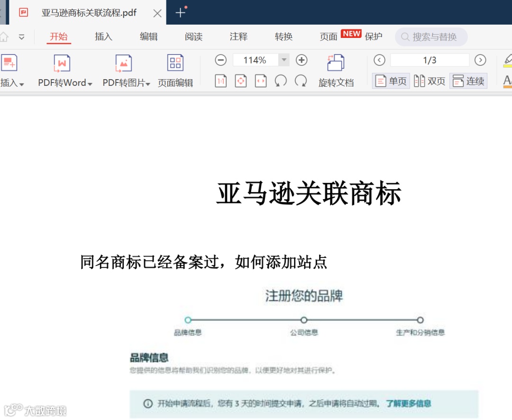This screenshot has height=420, width=512.
Task: Click the 了解更多信息 link
Action: coord(409,403)
